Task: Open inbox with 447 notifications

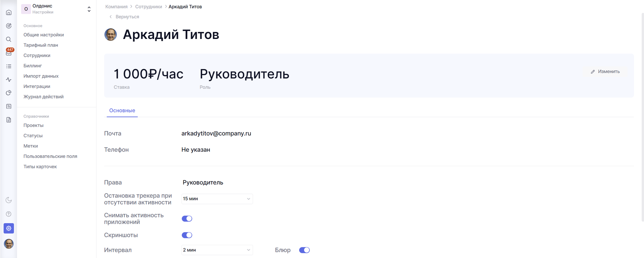Action: click(9, 53)
